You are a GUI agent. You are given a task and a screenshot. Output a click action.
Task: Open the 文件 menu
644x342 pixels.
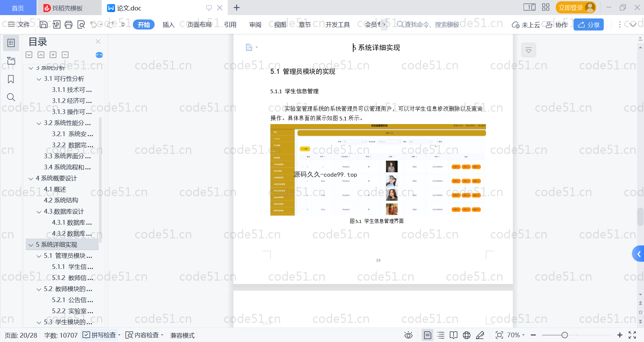click(x=19, y=24)
